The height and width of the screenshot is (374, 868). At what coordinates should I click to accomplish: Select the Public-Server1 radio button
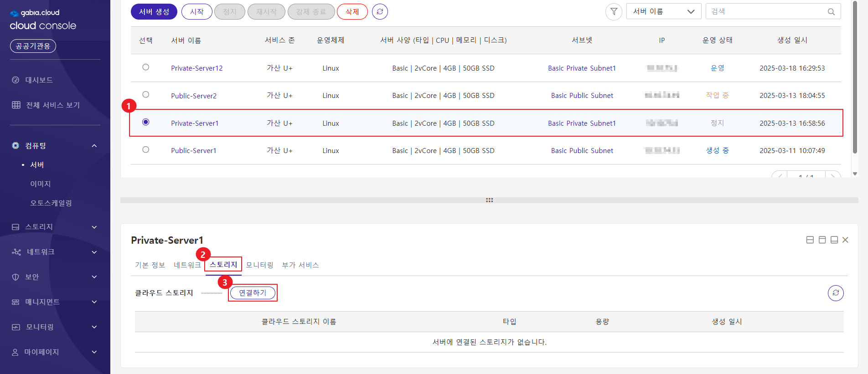point(146,150)
